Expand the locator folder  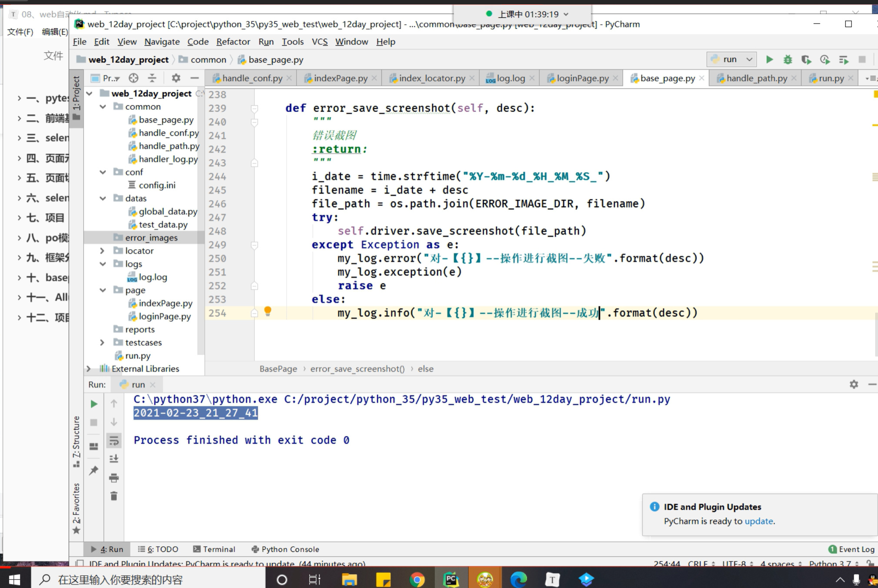point(102,251)
